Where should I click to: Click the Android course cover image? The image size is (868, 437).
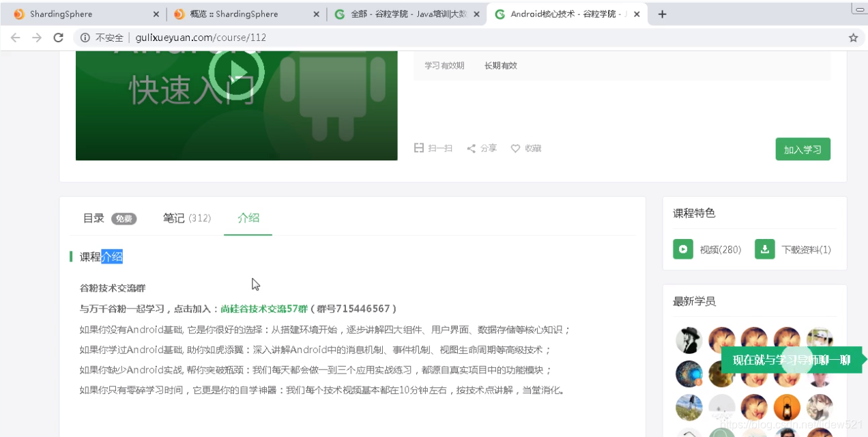pos(236,106)
